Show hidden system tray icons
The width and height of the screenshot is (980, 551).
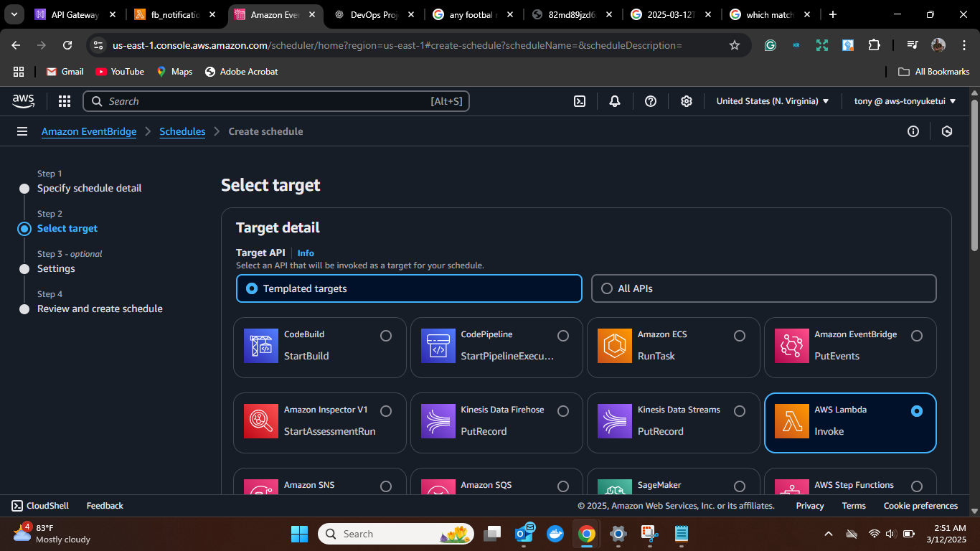[x=829, y=534]
